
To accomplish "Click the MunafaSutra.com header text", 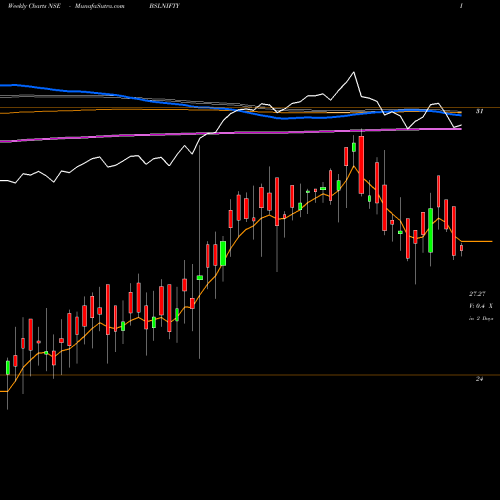I will (x=100, y=6).
